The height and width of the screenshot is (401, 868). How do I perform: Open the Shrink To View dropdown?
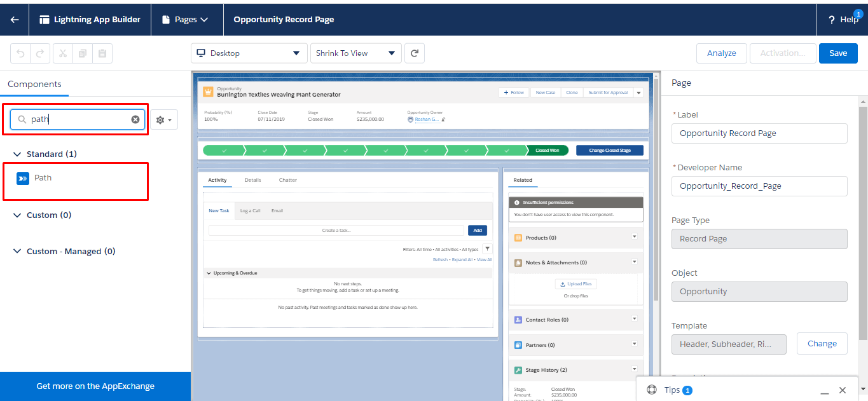355,53
